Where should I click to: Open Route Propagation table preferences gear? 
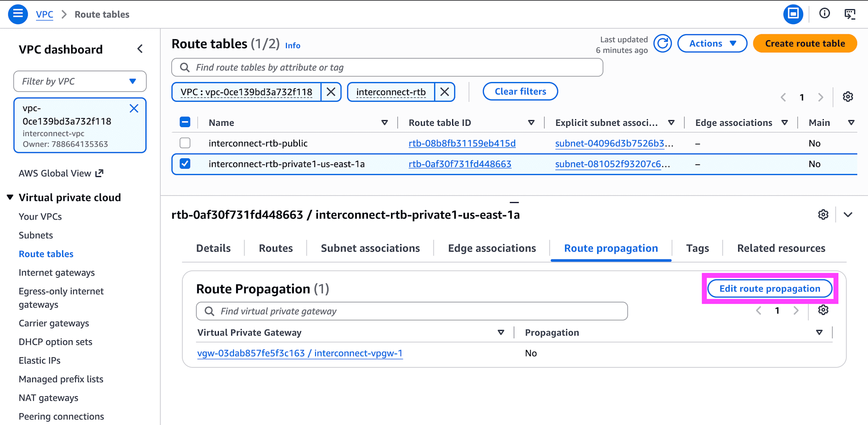[823, 310]
